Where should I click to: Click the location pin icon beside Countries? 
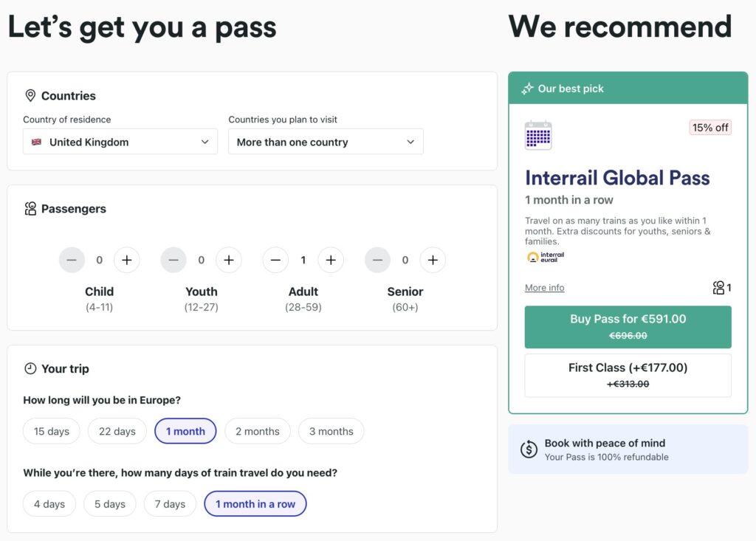click(30, 95)
